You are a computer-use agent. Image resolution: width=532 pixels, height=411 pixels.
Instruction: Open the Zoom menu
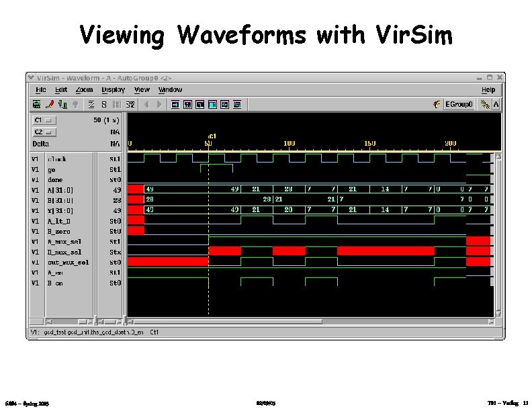tap(84, 90)
